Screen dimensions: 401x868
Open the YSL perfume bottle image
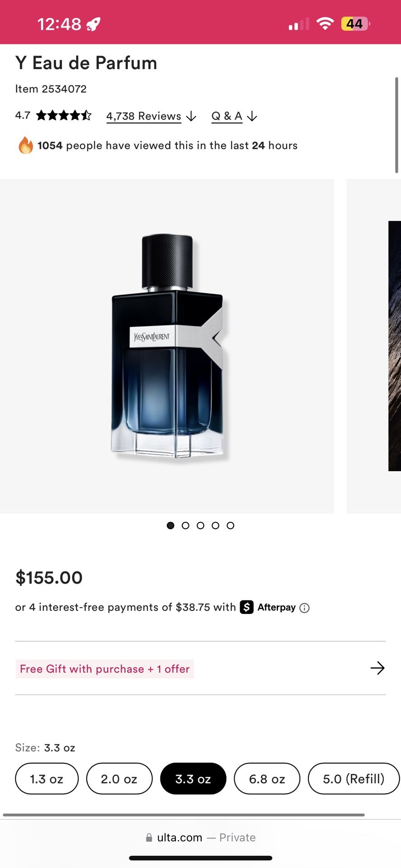point(167,346)
